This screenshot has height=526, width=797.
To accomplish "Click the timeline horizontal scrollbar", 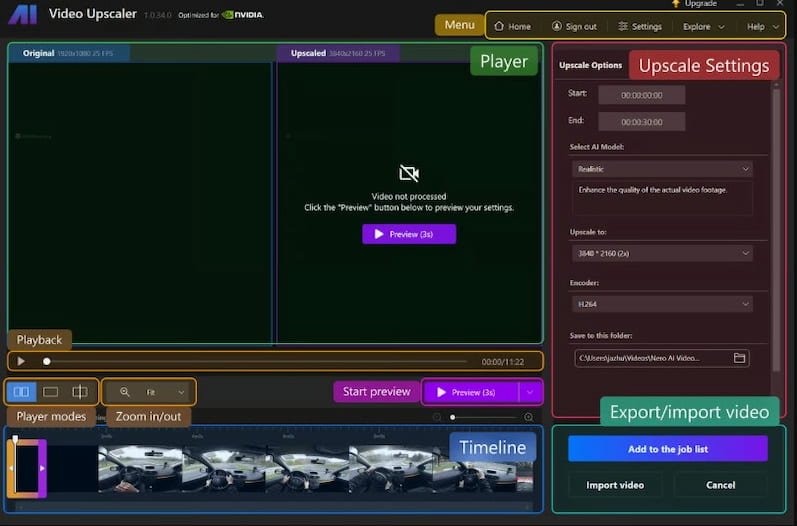I will click(274, 506).
